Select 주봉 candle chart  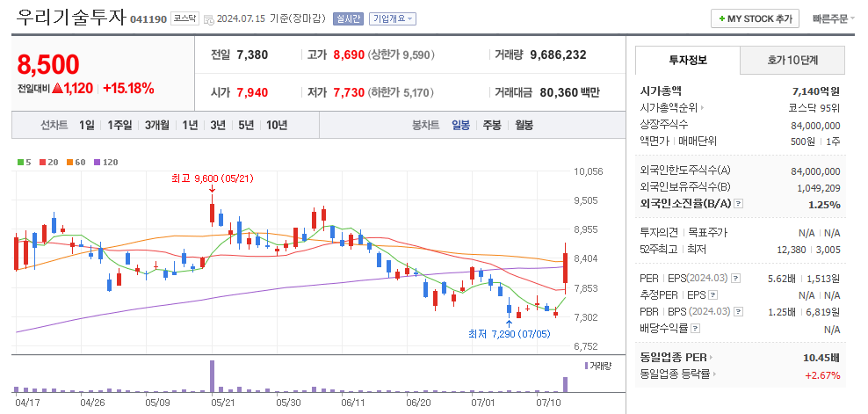(492, 125)
